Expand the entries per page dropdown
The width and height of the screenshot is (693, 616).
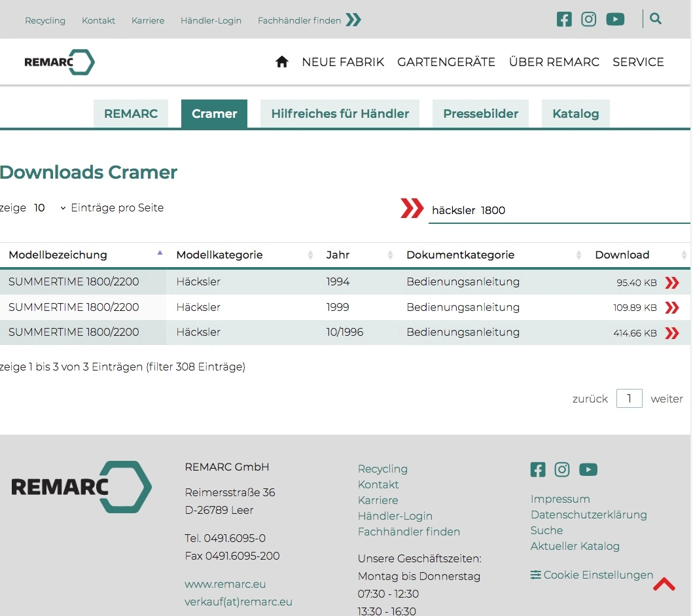coord(49,208)
